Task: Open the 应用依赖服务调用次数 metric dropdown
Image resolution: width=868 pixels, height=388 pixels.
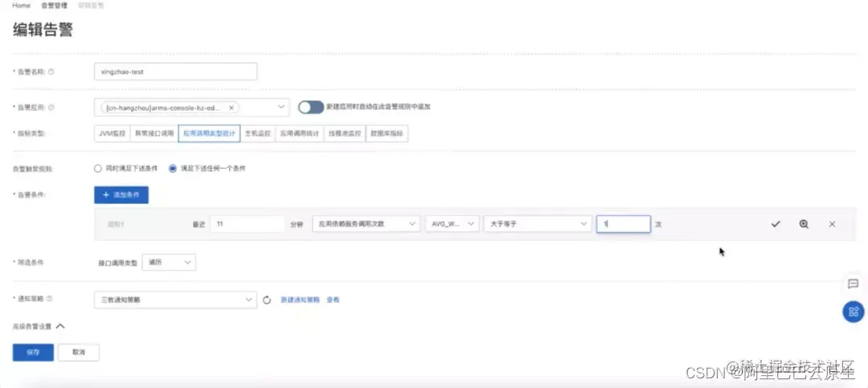Action: [366, 224]
